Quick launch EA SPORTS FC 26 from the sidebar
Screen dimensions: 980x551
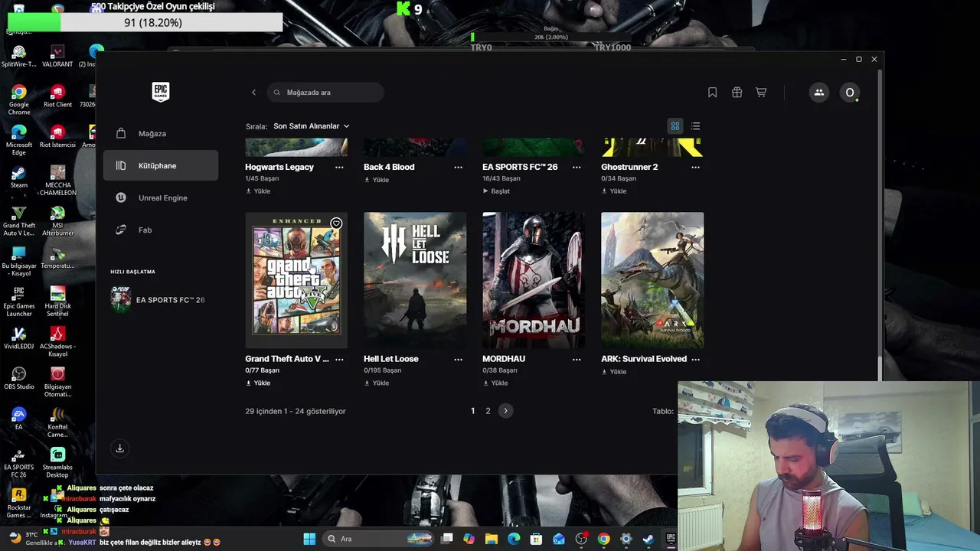click(161, 300)
